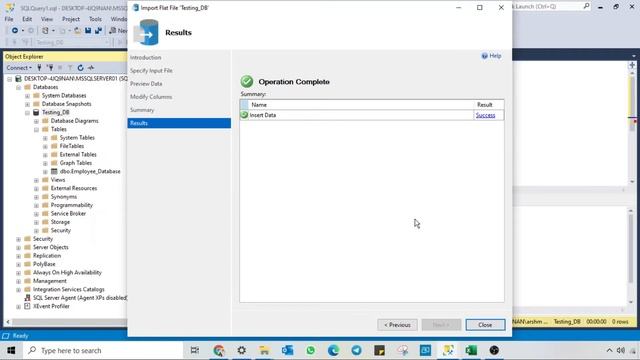Select the Graph Tables folder
Viewport: 640px width, 360px height.
click(76, 163)
